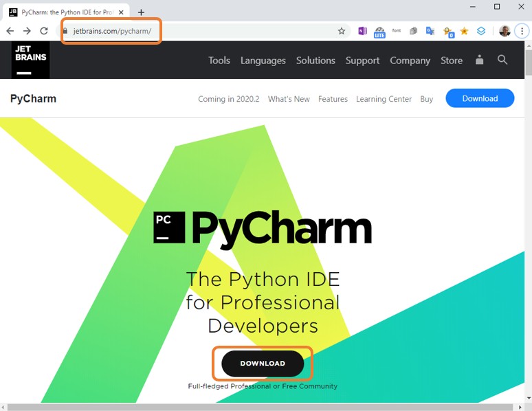Click the text Full-fledged Professional or Free Community
532x411 pixels.
pos(263,386)
